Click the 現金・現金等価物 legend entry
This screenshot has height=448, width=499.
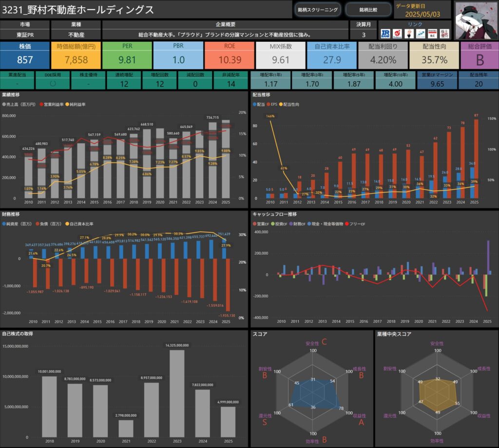[x=325, y=224]
